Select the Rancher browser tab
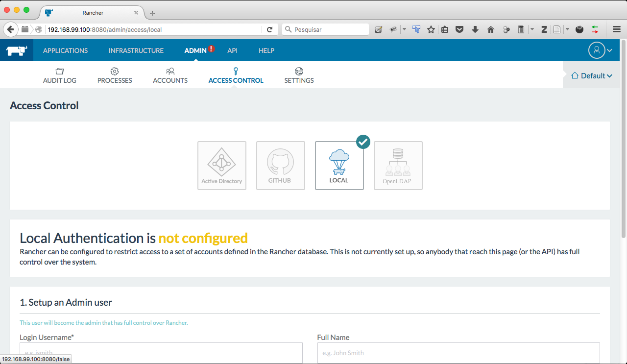This screenshot has width=627, height=364. [x=93, y=13]
